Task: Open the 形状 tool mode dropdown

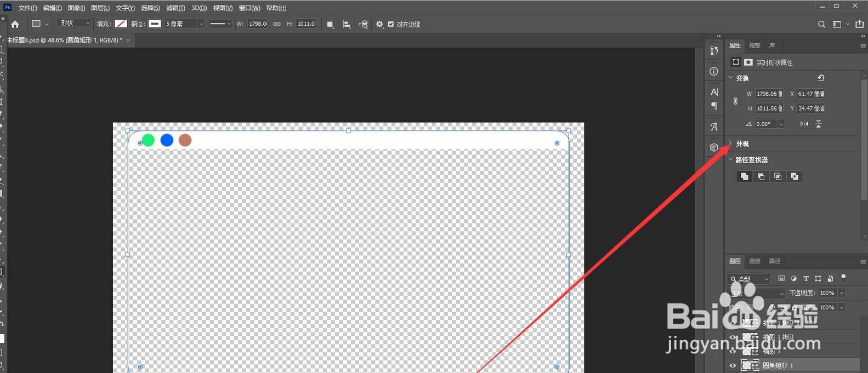Action: pos(74,23)
